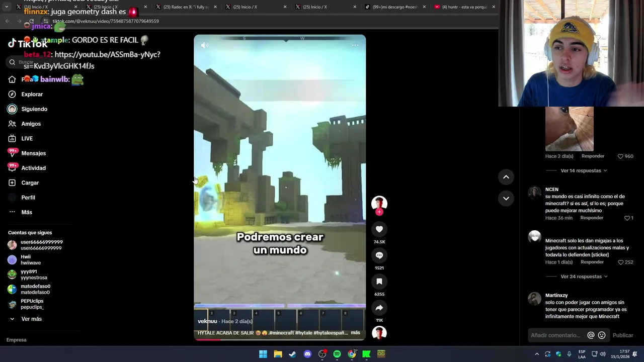Open File Explorer from taskbar

278,354
